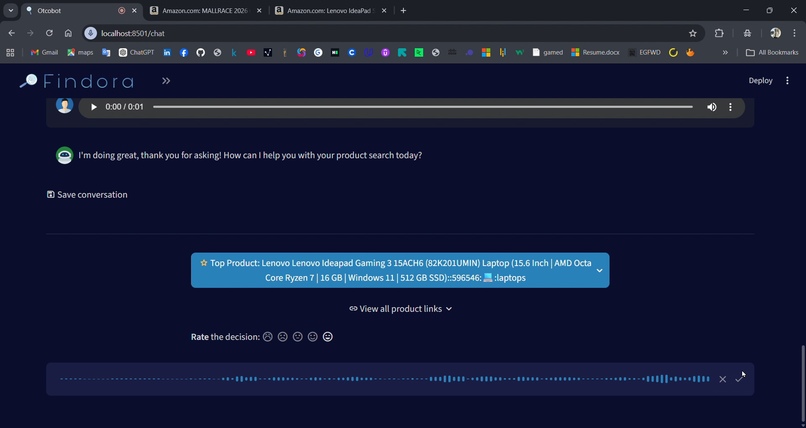Click the microphone indicator in the address bar
806x428 pixels.
coord(90,33)
